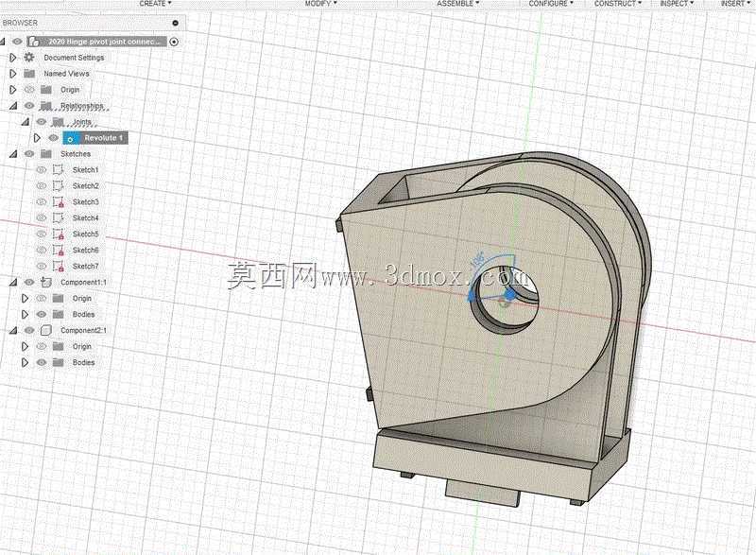756x555 pixels.
Task: Collapse the Relationships node
Action: coord(13,106)
